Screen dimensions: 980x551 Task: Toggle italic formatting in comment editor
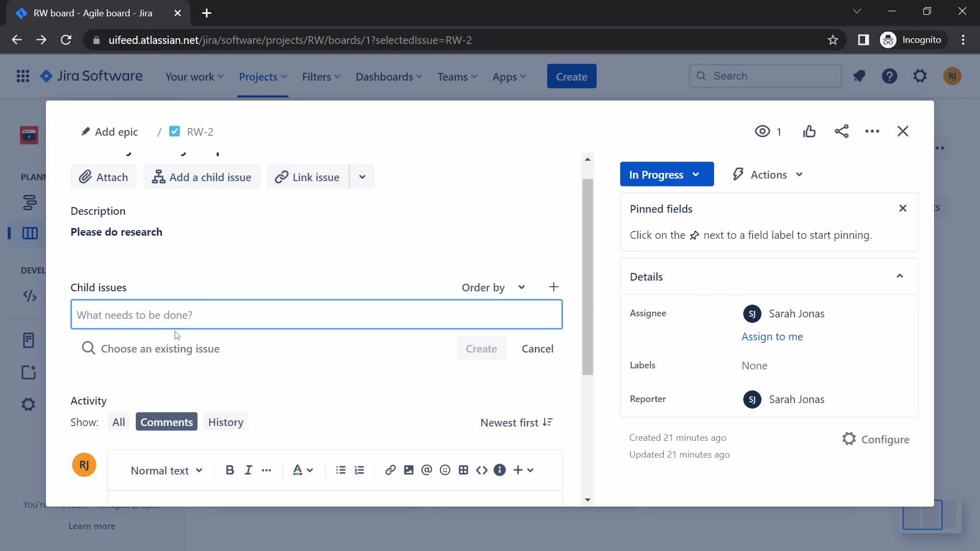(248, 470)
